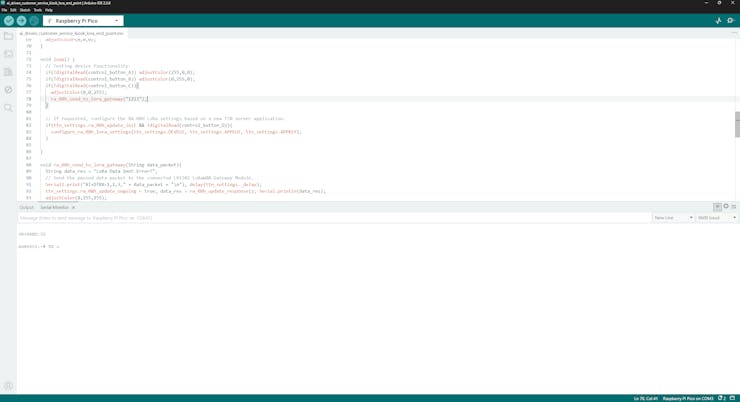The width and height of the screenshot is (740, 402).
Task: Click the second output line in Serial Monitor
Action: click(39, 246)
